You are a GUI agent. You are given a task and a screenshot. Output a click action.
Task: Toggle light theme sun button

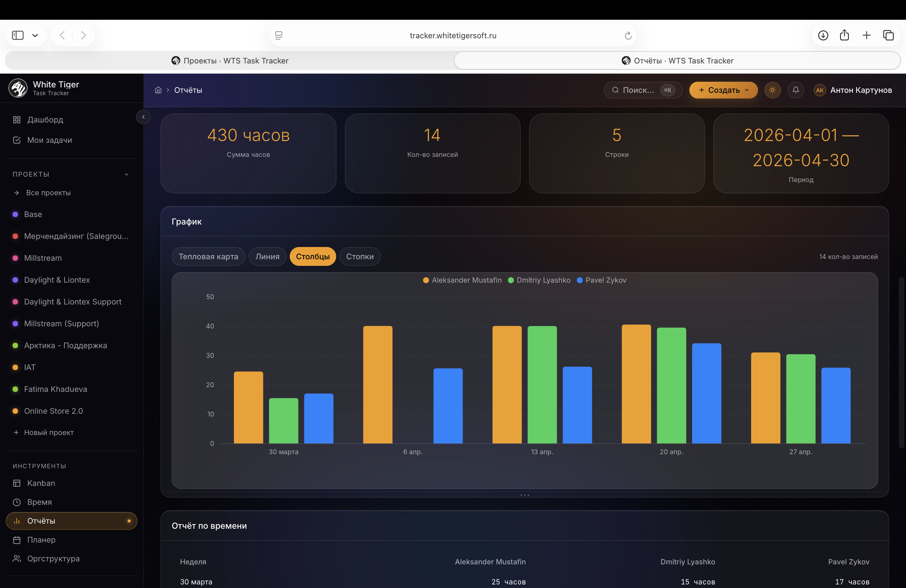point(772,90)
